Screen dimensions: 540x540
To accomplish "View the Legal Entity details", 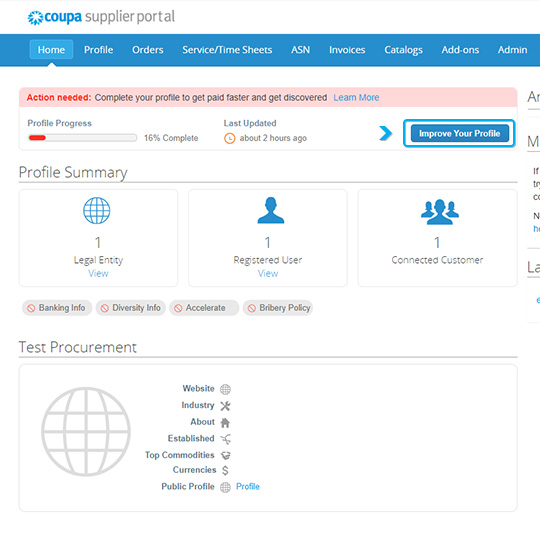I will 98,273.
